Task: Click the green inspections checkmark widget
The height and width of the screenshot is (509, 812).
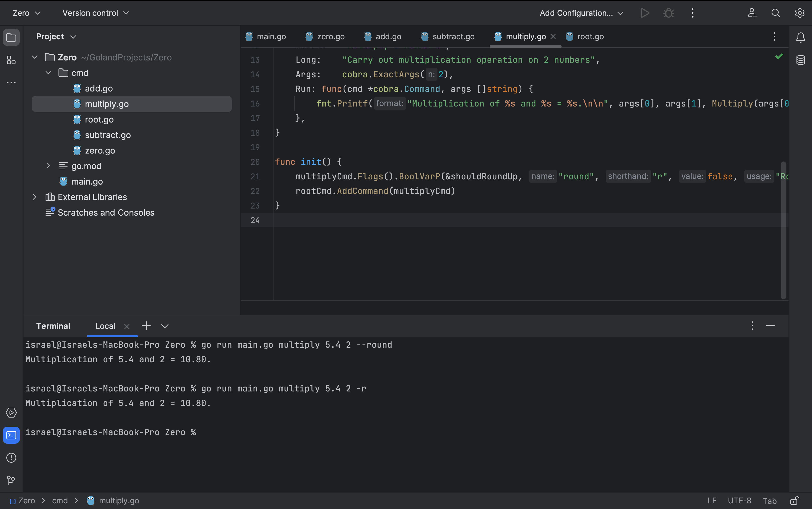Action: (x=779, y=56)
